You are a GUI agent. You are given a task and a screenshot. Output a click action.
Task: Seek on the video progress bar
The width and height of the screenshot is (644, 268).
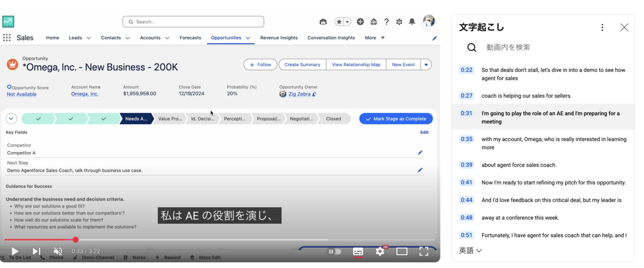click(220, 240)
